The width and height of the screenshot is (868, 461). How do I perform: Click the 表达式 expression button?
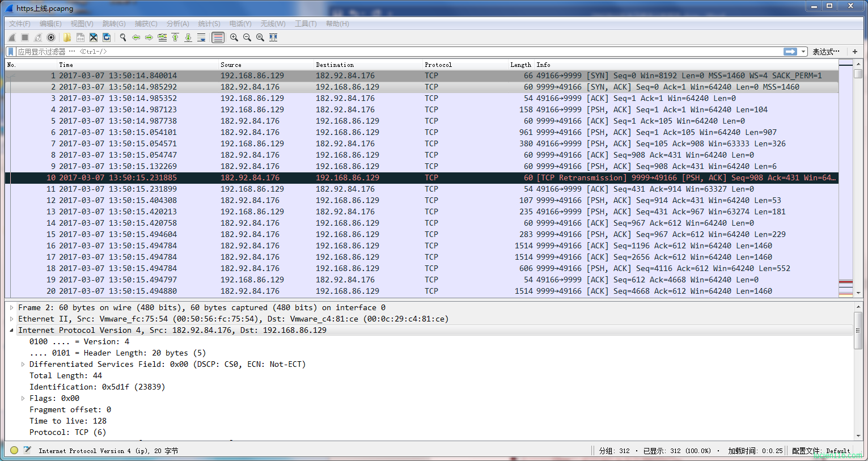click(x=826, y=52)
